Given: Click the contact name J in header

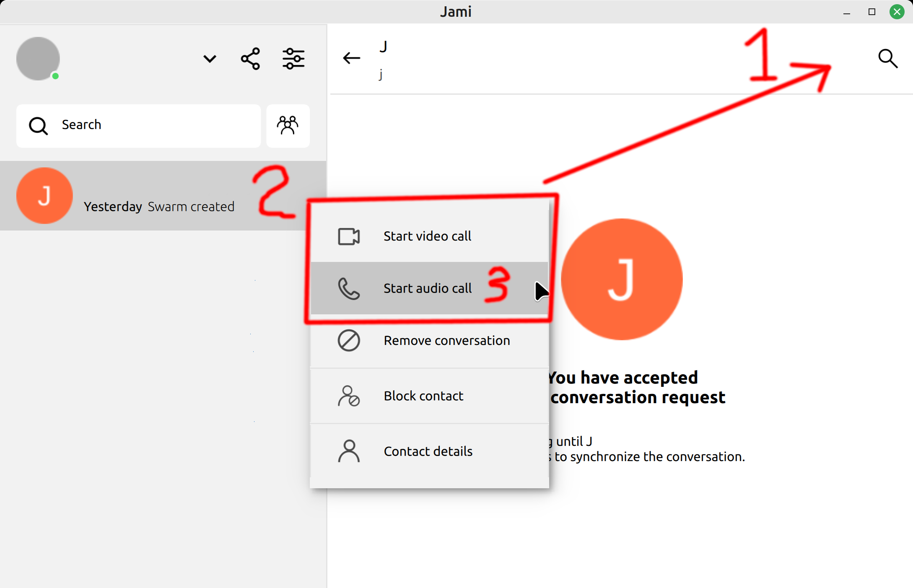Looking at the screenshot, I should pyautogui.click(x=383, y=47).
